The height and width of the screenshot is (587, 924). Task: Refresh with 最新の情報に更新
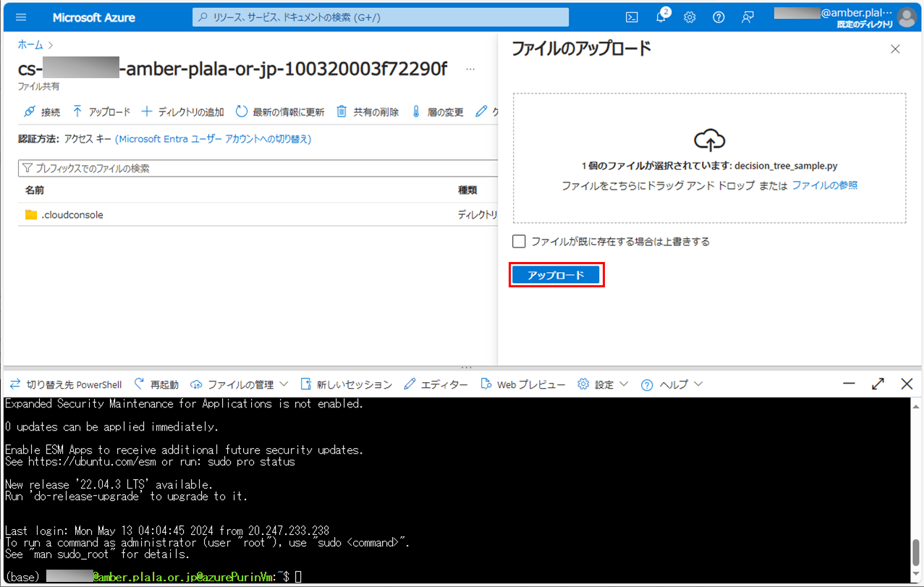[280, 112]
